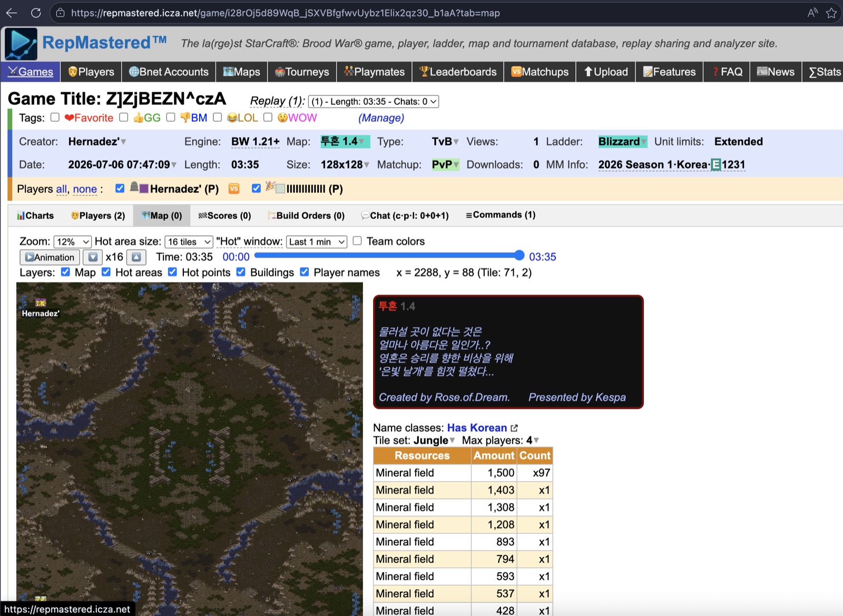
Task: Open the Replay selection dropdown
Action: pyautogui.click(x=374, y=102)
